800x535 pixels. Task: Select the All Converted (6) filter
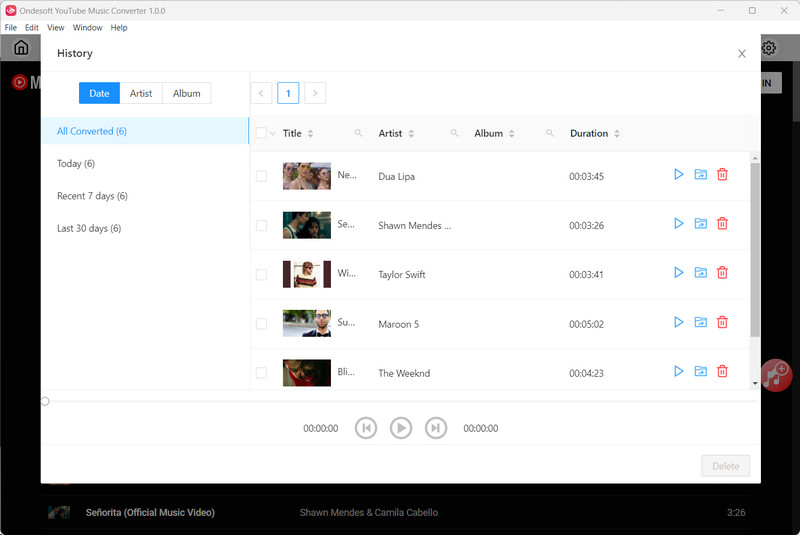144,131
